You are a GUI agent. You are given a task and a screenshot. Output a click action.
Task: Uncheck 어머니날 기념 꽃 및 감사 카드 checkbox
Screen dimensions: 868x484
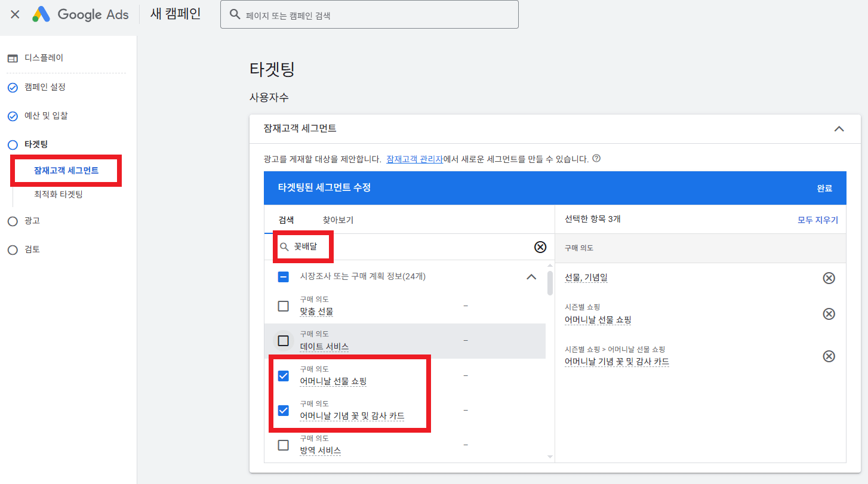pos(284,411)
